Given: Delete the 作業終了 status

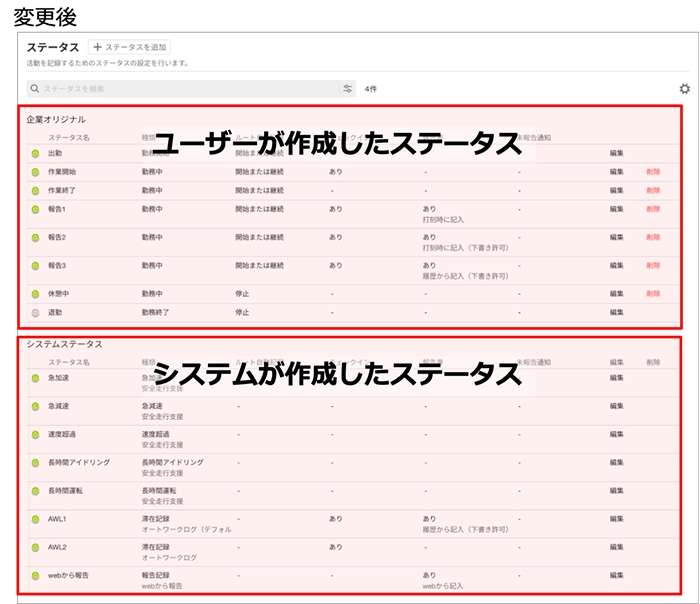Looking at the screenshot, I should point(653,191).
